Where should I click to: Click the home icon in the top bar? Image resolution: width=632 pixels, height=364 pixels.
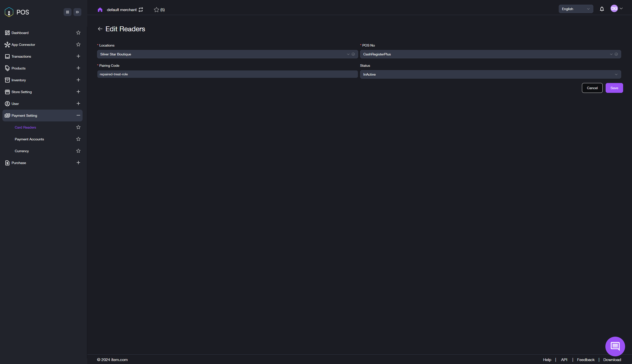pos(100,10)
